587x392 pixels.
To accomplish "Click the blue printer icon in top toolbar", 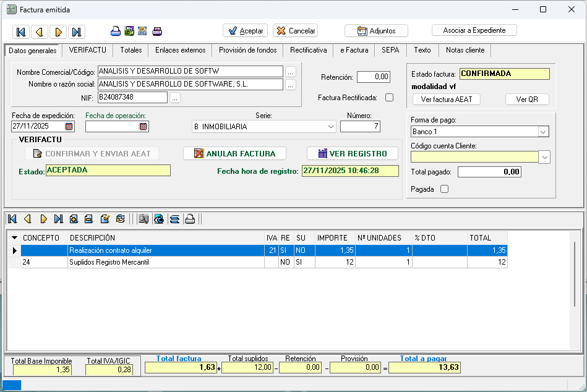I will (115, 32).
